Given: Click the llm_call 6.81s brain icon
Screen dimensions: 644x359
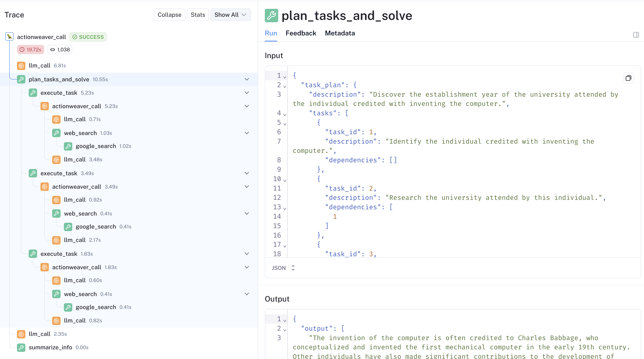Looking at the screenshot, I should [21, 66].
